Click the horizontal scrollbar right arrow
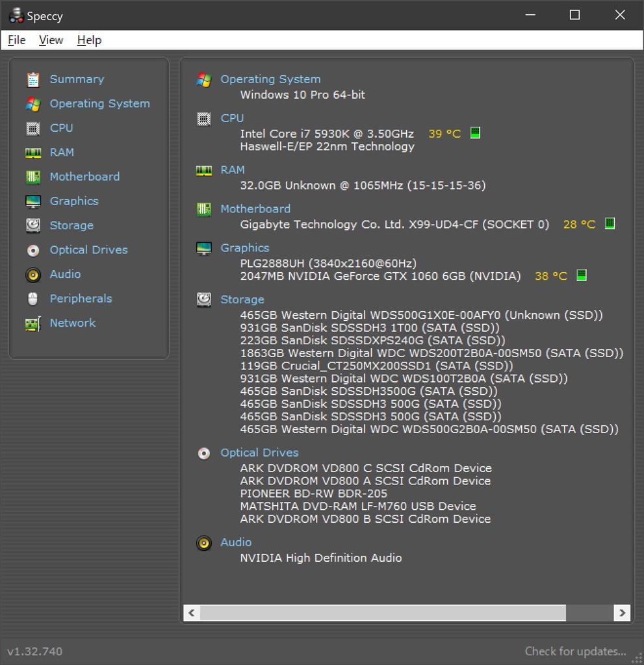This screenshot has width=644, height=665. click(622, 613)
